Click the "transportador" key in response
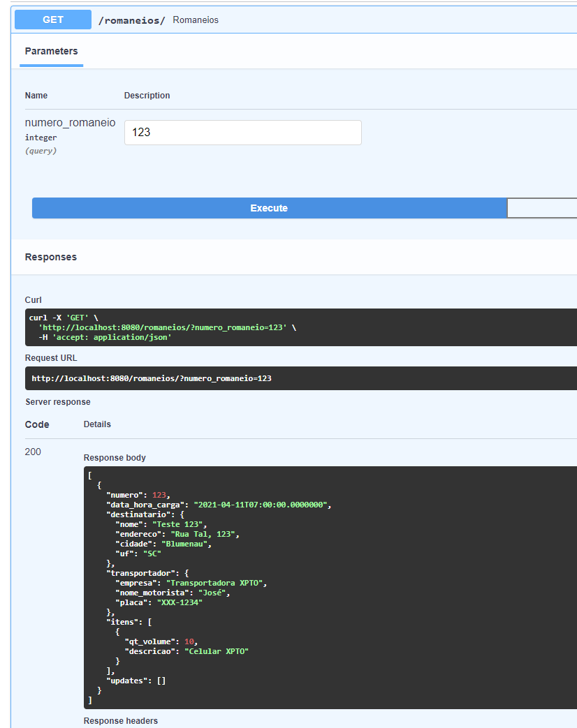 tap(140, 573)
